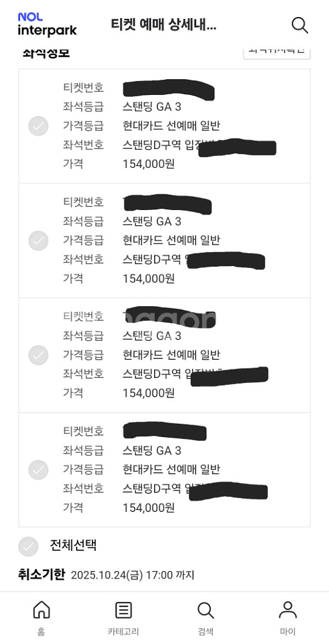The width and height of the screenshot is (329, 644).
Task: Toggle the 전체선택 select-all checkbox
Action: click(x=28, y=547)
